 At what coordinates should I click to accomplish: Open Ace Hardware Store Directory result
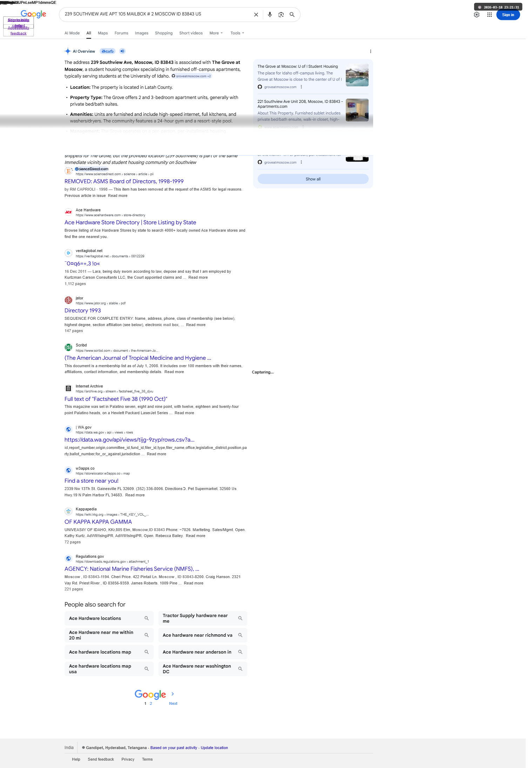point(130,223)
